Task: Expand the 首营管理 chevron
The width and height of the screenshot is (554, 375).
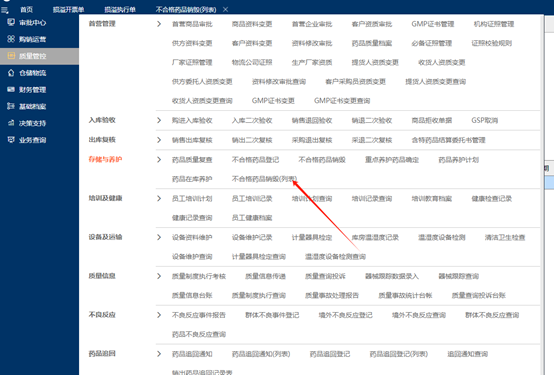Action: click(159, 24)
